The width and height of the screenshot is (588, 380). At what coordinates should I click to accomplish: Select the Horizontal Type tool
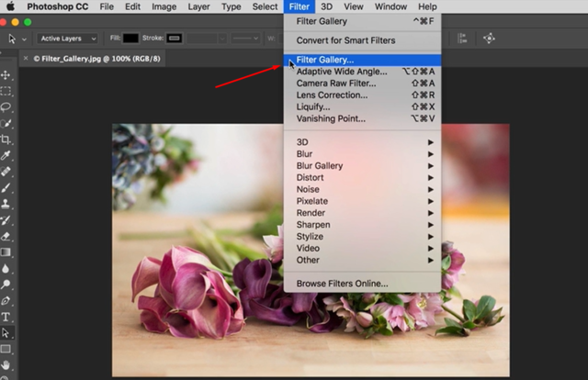click(x=6, y=317)
